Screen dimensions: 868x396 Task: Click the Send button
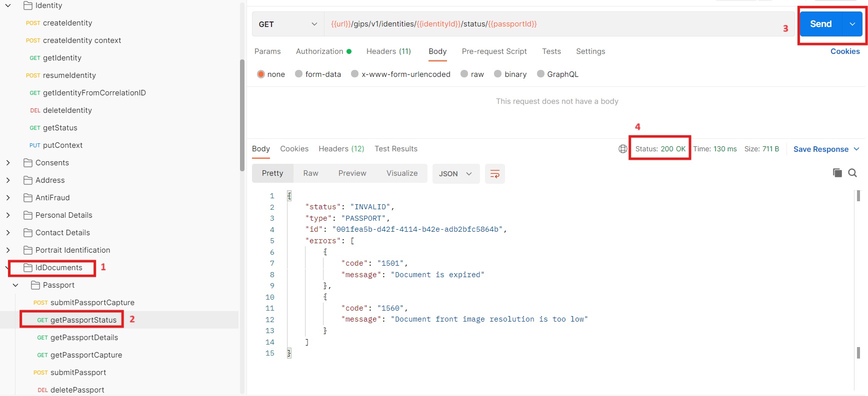[821, 24]
